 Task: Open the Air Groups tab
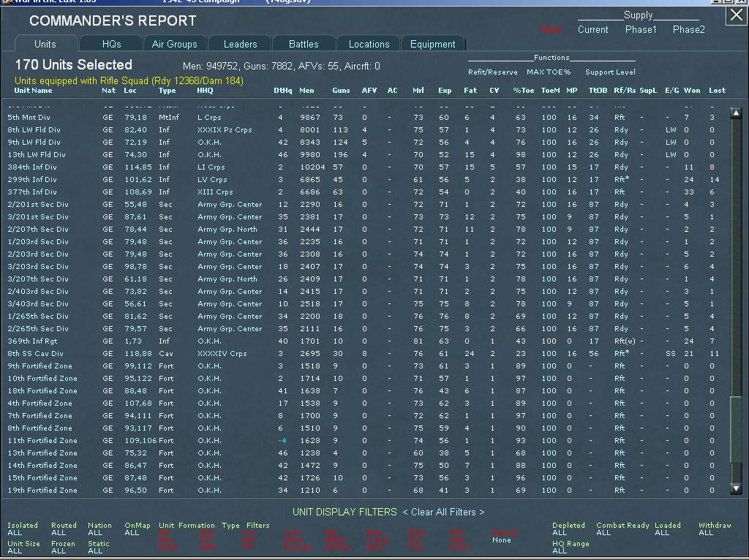[174, 44]
